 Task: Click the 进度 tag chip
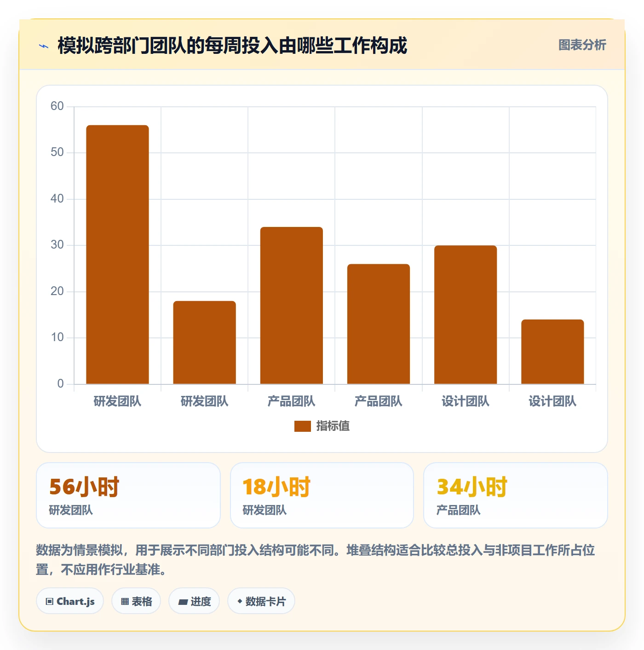[194, 601]
